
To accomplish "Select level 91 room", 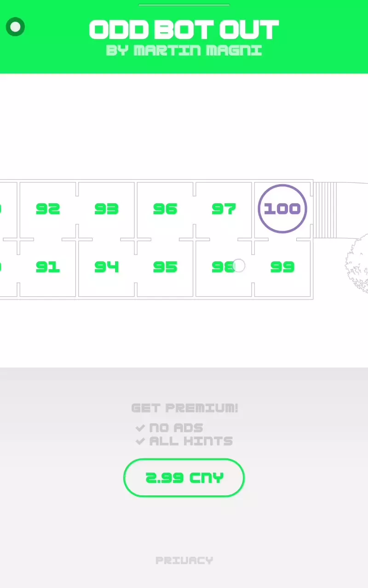I will pyautogui.click(x=48, y=267).
